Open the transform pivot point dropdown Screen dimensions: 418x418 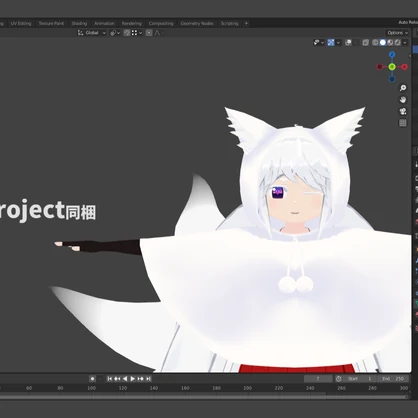click(x=115, y=33)
